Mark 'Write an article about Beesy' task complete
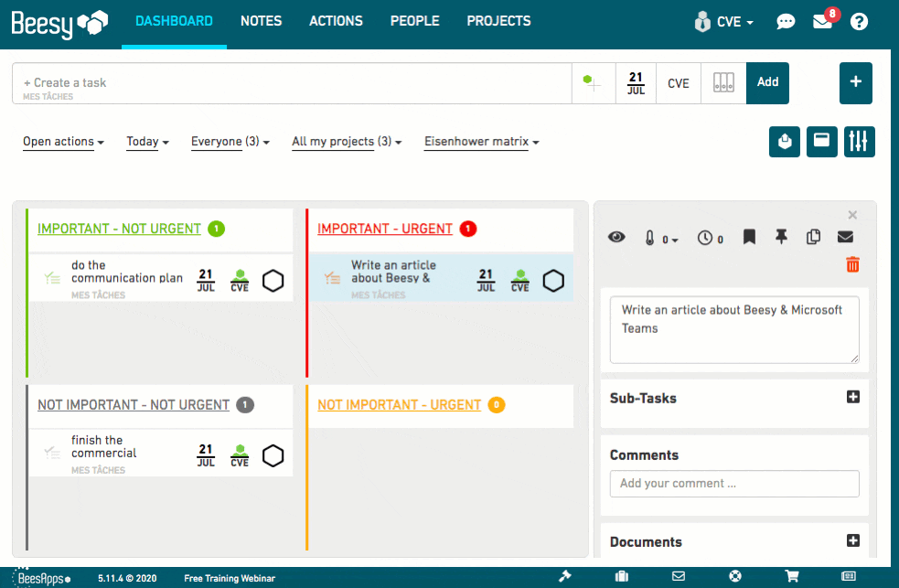Screen dimensions: 899x588 coord(553,281)
